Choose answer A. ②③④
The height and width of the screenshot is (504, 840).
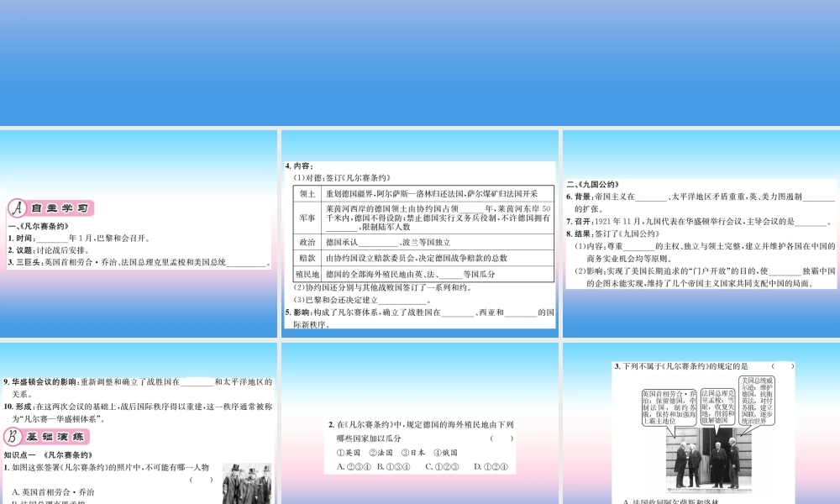click(354, 466)
